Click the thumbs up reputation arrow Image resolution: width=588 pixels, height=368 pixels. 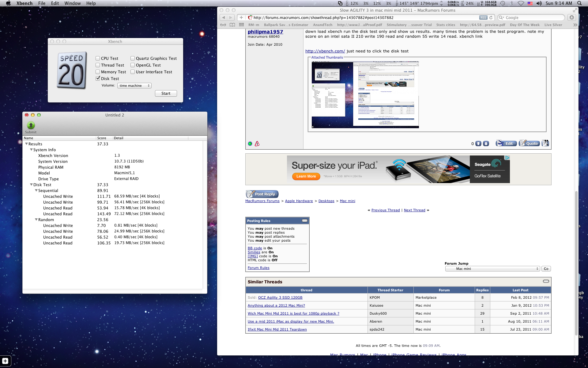(478, 144)
